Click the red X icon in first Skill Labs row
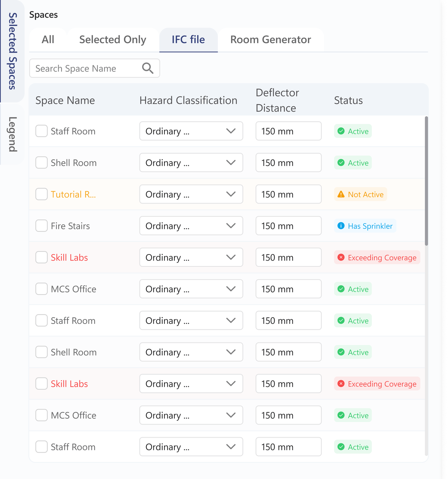The height and width of the screenshot is (479, 448). 341,257
